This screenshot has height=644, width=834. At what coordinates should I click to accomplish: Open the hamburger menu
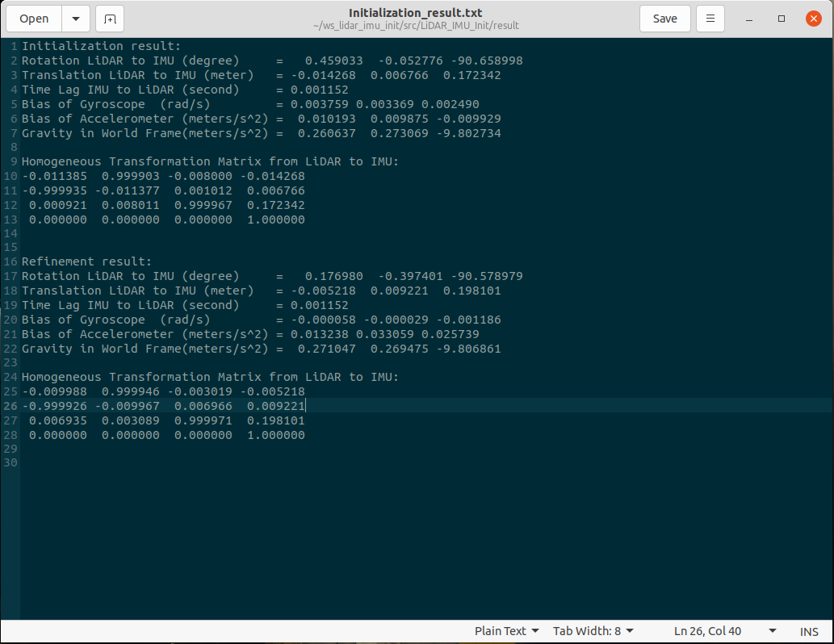point(710,19)
